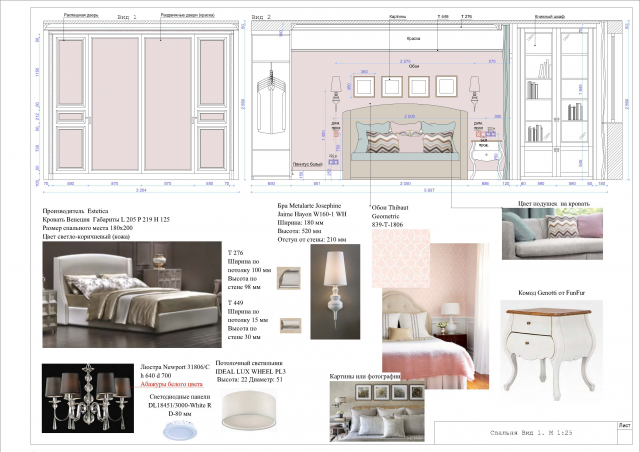
Task: Click the 'Люстра Newport 31806/C' label
Action: [175, 367]
